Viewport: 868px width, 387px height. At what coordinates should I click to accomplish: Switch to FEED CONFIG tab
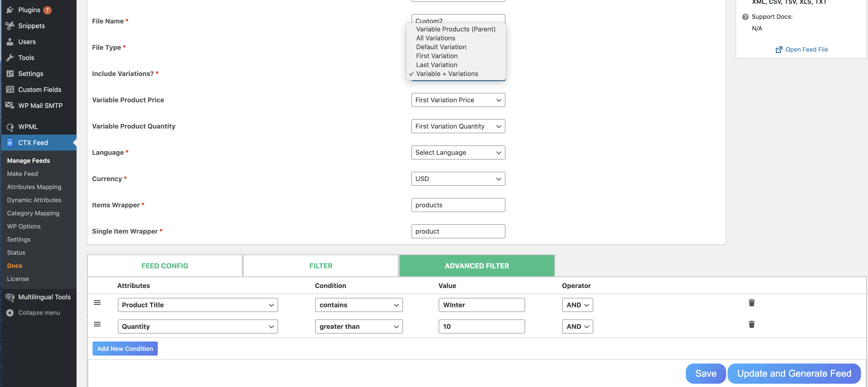pyautogui.click(x=164, y=265)
